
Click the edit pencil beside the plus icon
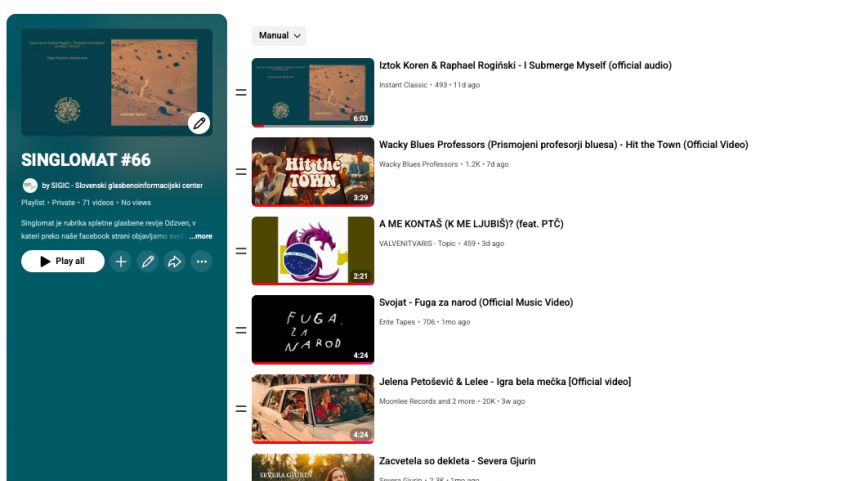(148, 262)
